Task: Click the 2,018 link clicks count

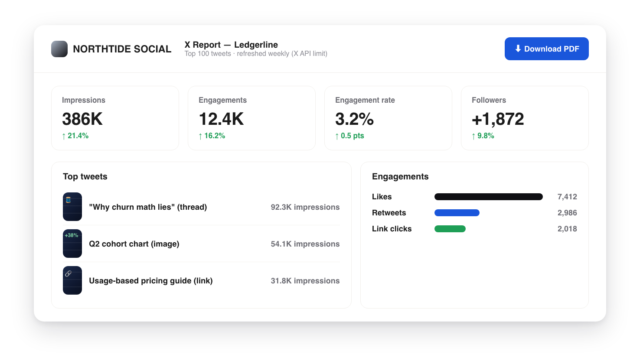Action: (567, 229)
